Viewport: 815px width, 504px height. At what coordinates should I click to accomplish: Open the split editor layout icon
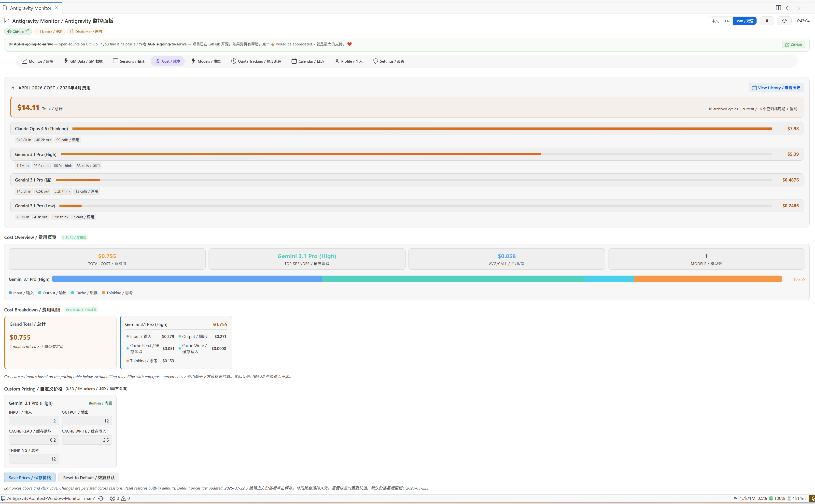(x=778, y=8)
